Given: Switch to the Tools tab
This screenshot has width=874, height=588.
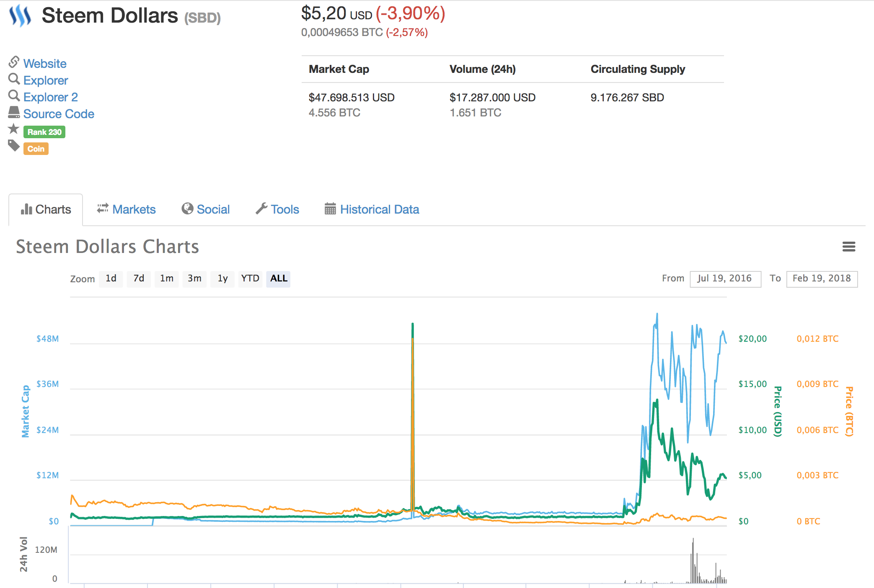Looking at the screenshot, I should click(x=277, y=209).
